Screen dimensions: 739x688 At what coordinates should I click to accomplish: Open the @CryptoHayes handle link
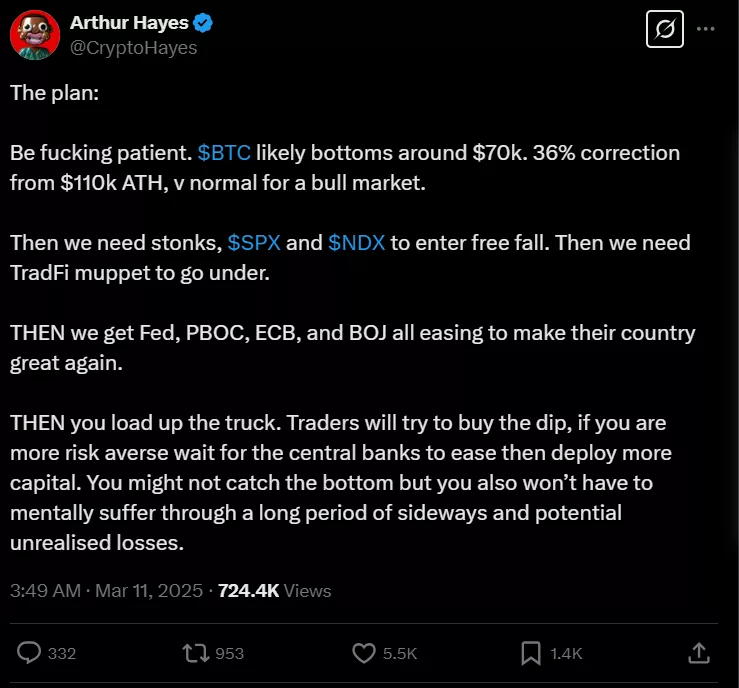[x=133, y=47]
